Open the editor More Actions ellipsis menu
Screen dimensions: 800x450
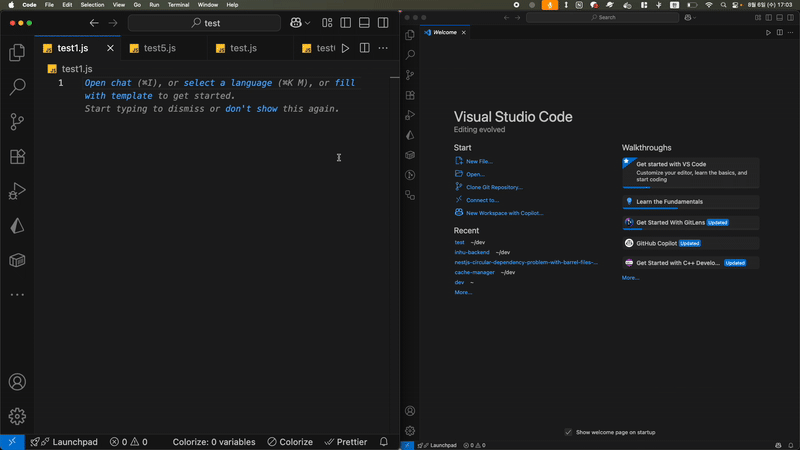tap(383, 48)
